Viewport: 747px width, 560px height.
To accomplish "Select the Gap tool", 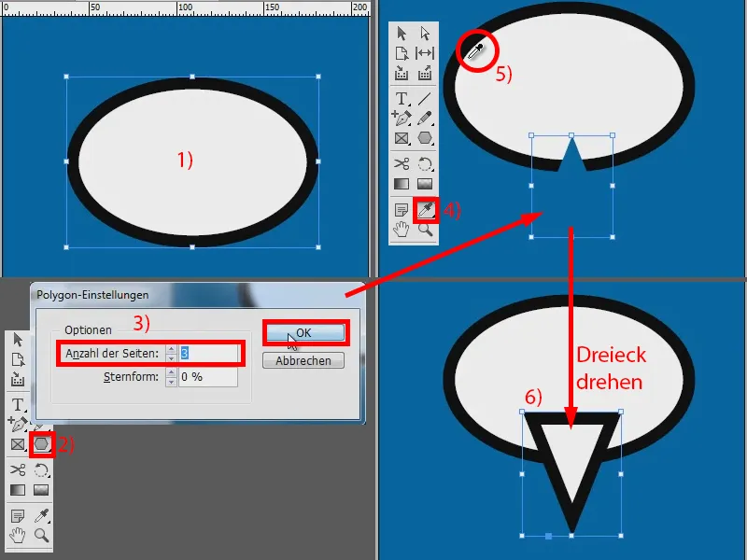I will (x=424, y=54).
